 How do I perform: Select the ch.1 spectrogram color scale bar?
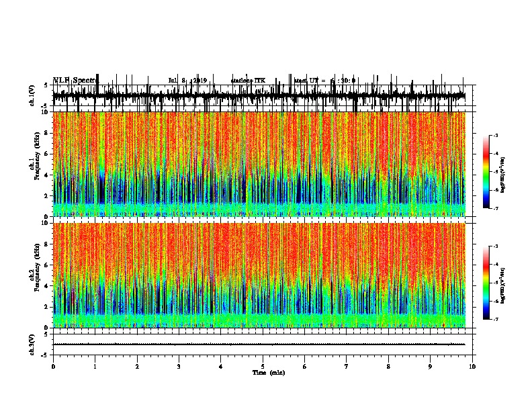(486, 172)
